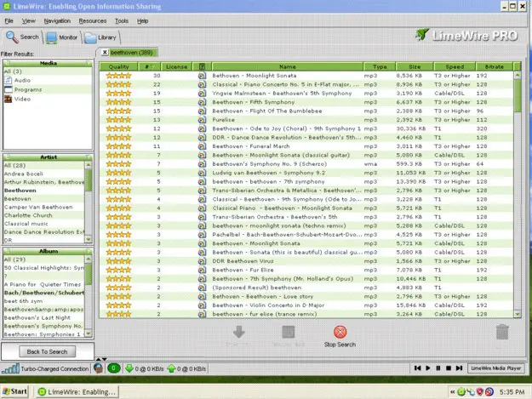Screen dimensions: 532x399
Task: Sort results by License column
Action: [176, 66]
